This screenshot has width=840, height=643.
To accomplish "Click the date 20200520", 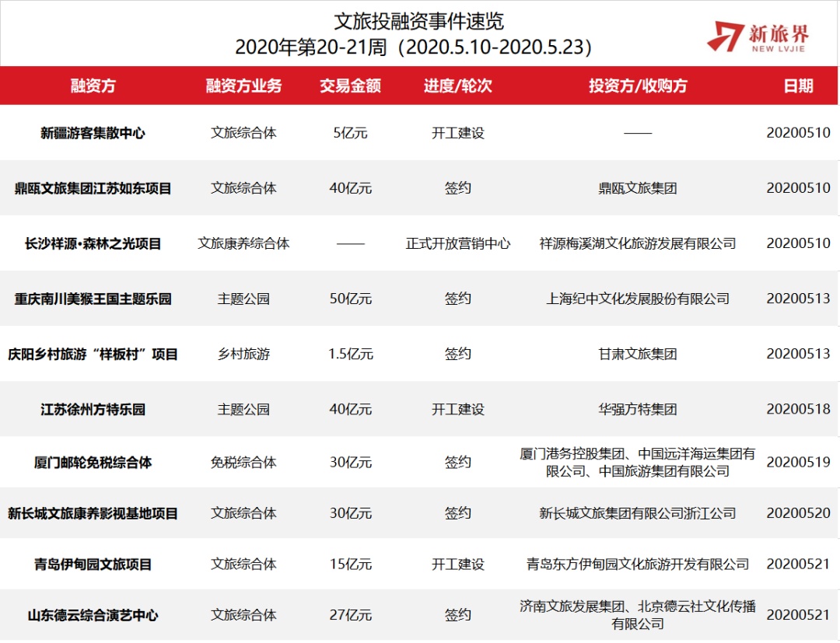I will pos(798,513).
